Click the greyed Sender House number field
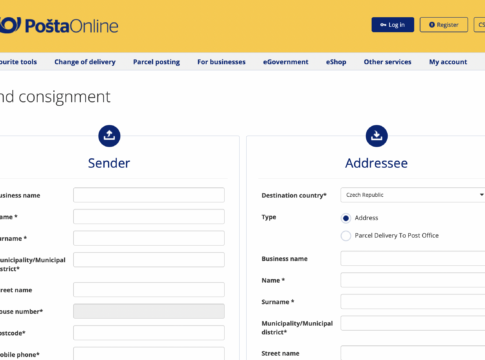Screen dimensions: 485x360 [149, 311]
